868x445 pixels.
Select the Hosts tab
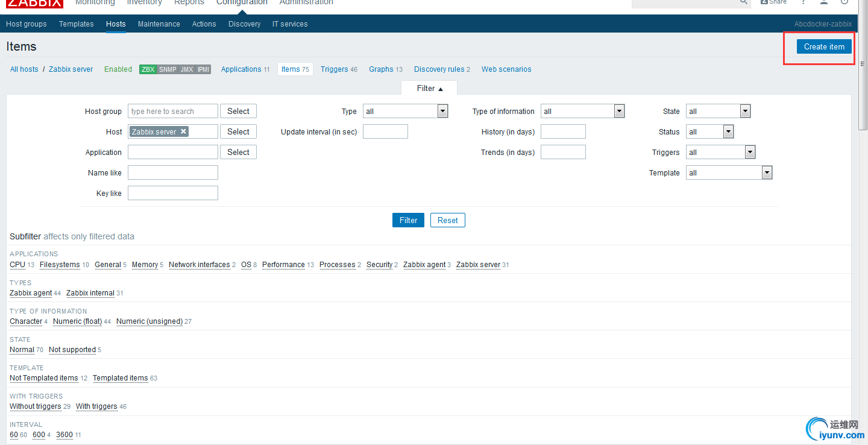[x=116, y=24]
